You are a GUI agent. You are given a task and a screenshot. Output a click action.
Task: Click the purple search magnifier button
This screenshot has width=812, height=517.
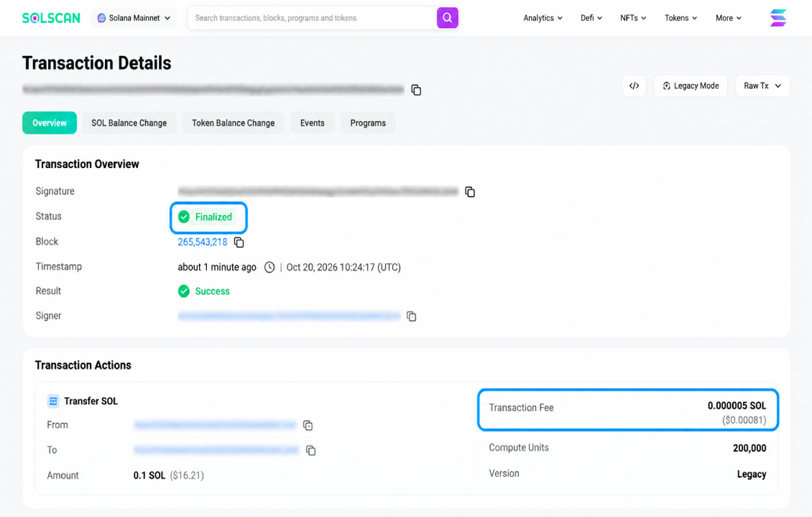click(x=448, y=18)
